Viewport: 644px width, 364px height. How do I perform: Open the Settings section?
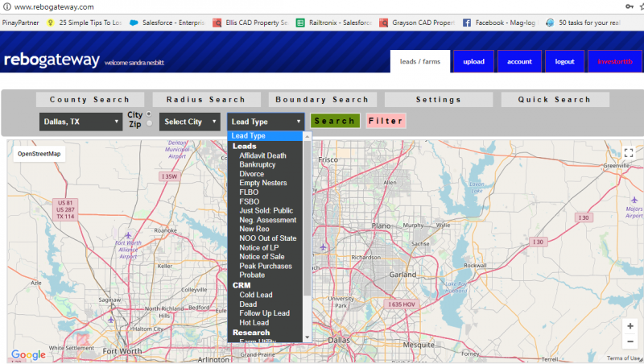coord(438,99)
